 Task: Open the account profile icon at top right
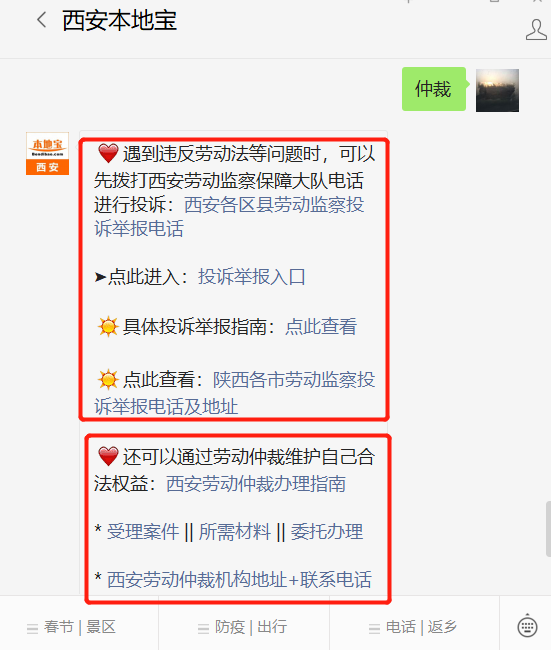pyautogui.click(x=536, y=29)
